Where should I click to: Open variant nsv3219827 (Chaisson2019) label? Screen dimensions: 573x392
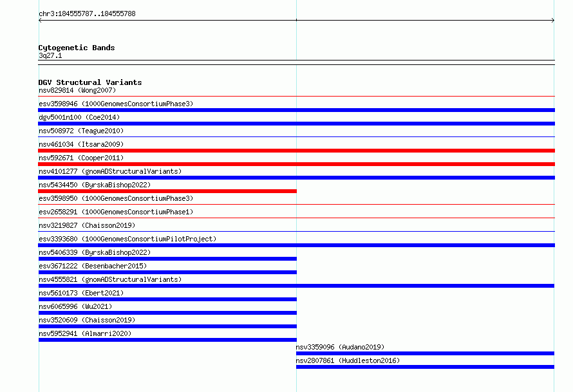[87, 225]
